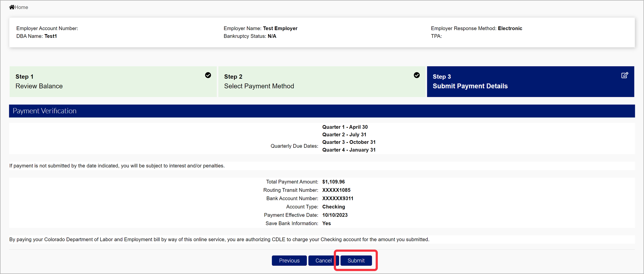Click the Routing Transit Number value

point(336,190)
